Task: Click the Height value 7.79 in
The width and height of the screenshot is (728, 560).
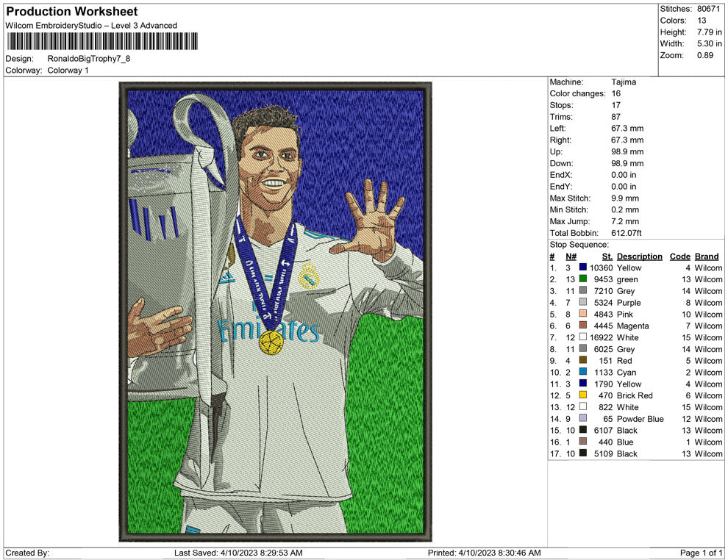Action: [710, 32]
